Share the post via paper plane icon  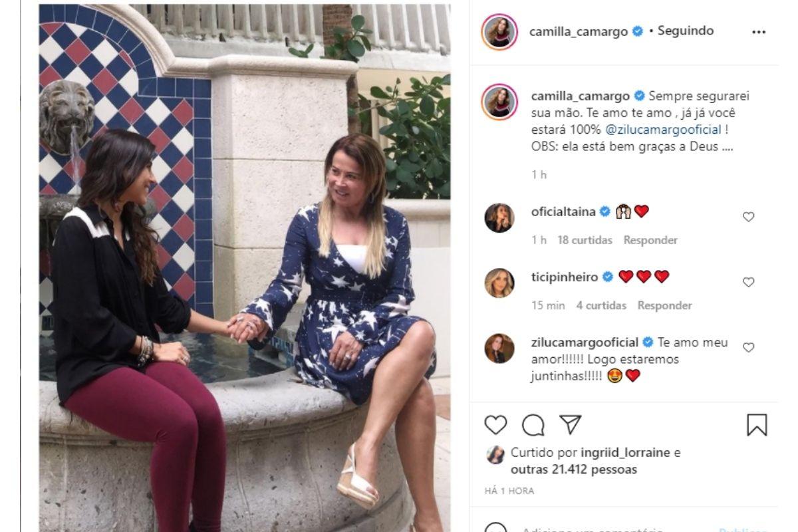coord(570,424)
